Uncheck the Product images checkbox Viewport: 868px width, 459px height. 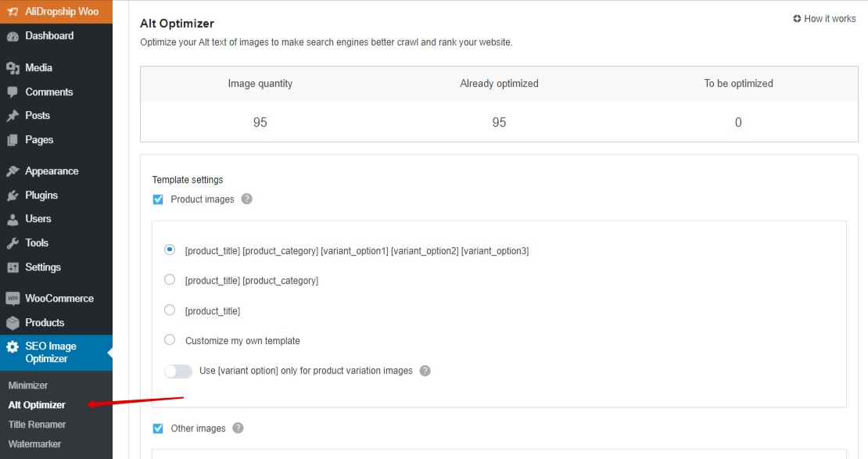(x=158, y=199)
